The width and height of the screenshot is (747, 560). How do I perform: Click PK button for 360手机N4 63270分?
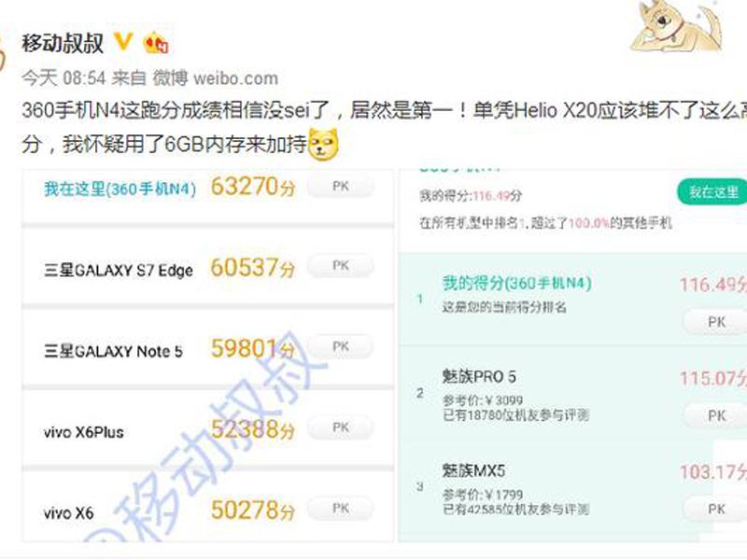pos(341,186)
